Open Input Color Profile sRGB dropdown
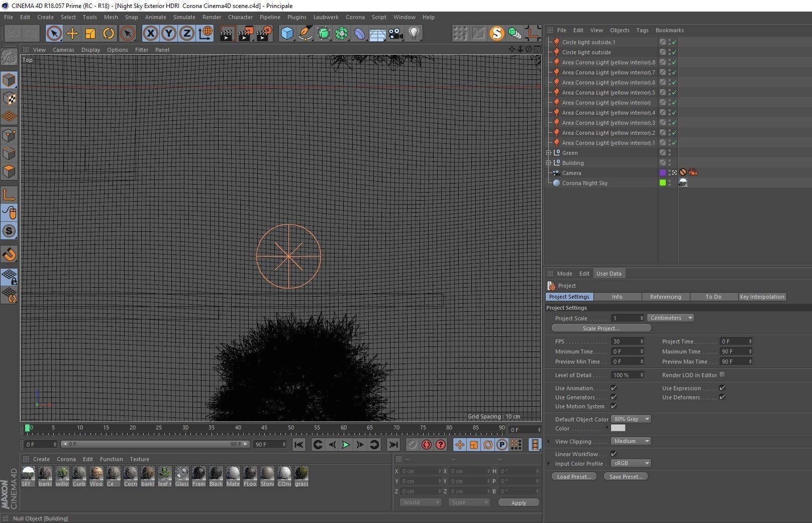This screenshot has width=812, height=523. [x=631, y=463]
